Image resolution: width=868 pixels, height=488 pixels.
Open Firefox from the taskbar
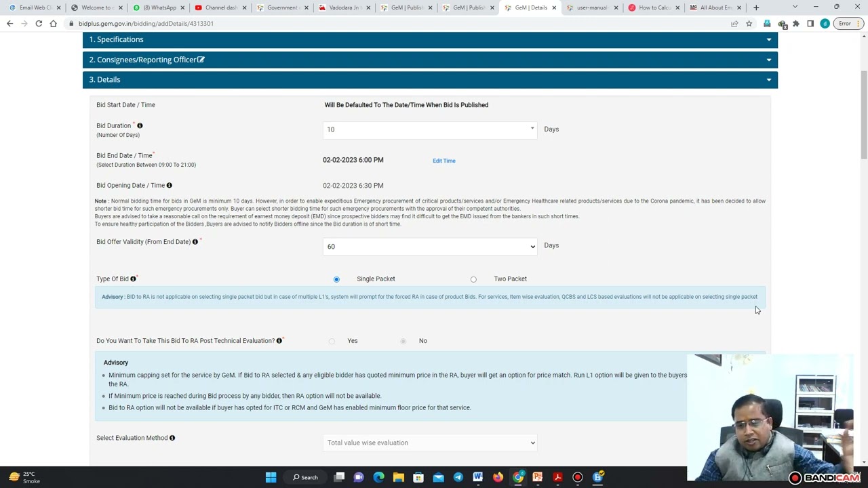(x=498, y=477)
